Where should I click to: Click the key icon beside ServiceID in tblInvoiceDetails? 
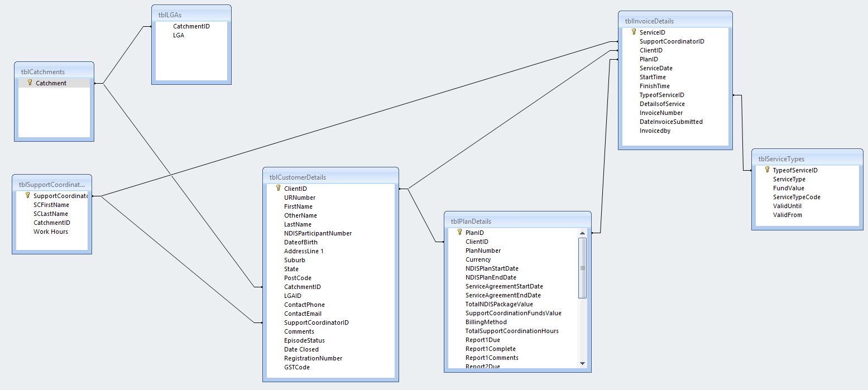pos(634,32)
